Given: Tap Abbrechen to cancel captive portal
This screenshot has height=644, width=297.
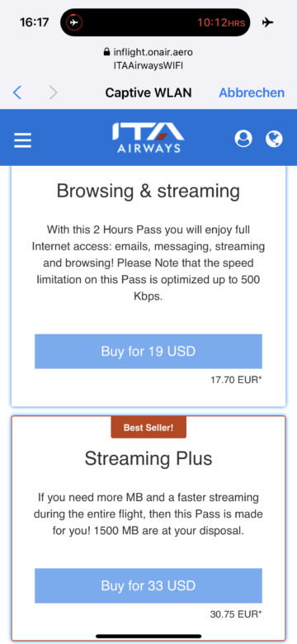Looking at the screenshot, I should click(252, 92).
